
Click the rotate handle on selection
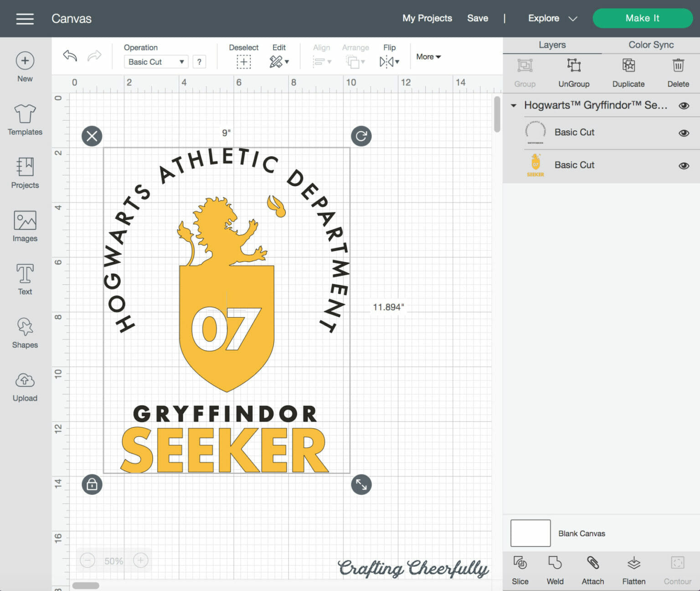point(361,136)
